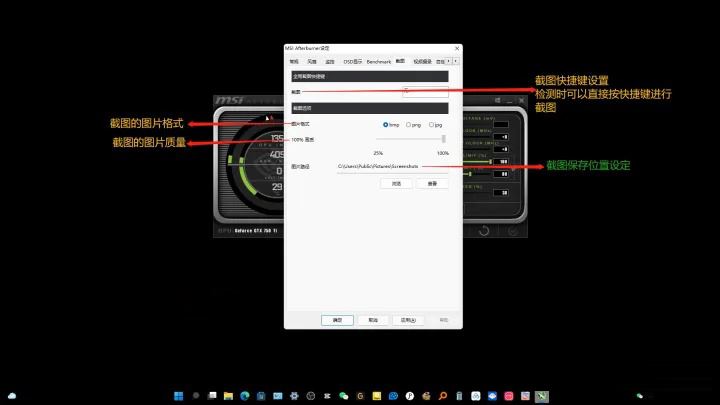Click Afterburner fan speed value box
This screenshot has width=720, height=405.
point(501,193)
